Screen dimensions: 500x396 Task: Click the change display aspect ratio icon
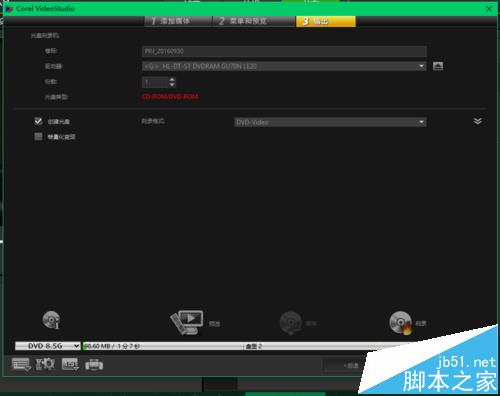[x=70, y=364]
